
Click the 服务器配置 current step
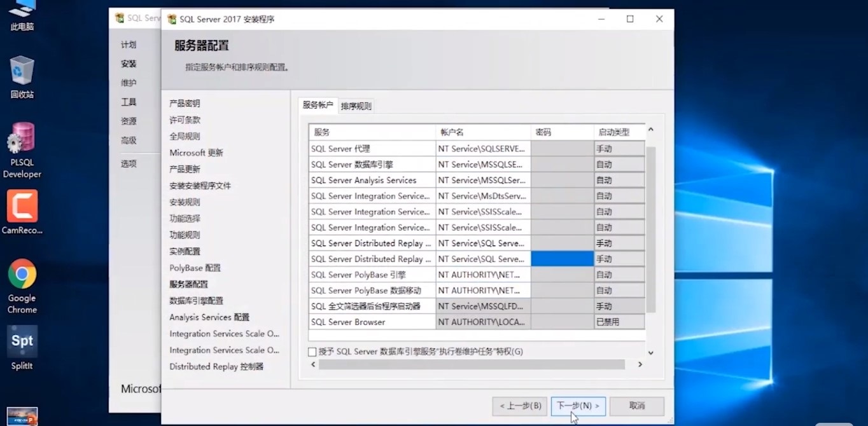(x=188, y=284)
